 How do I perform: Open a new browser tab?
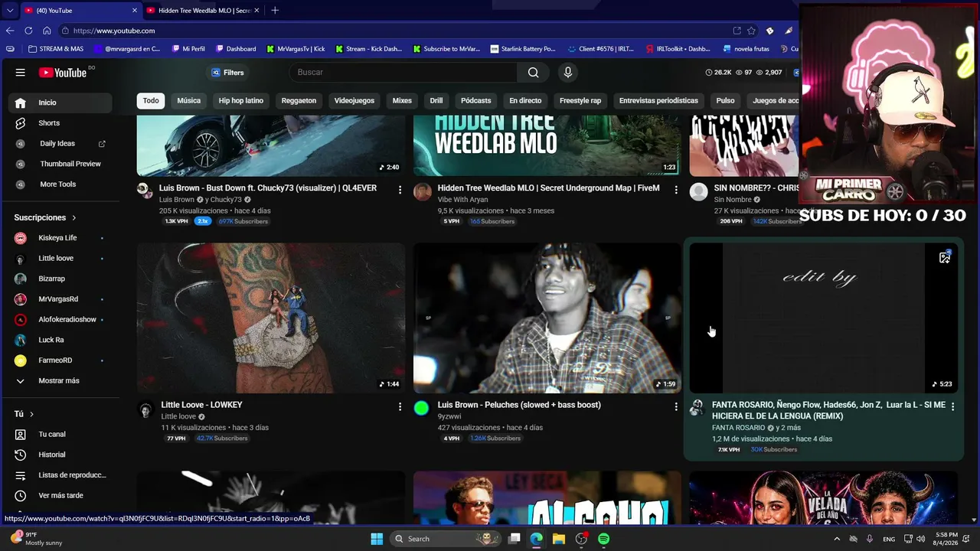click(x=275, y=11)
